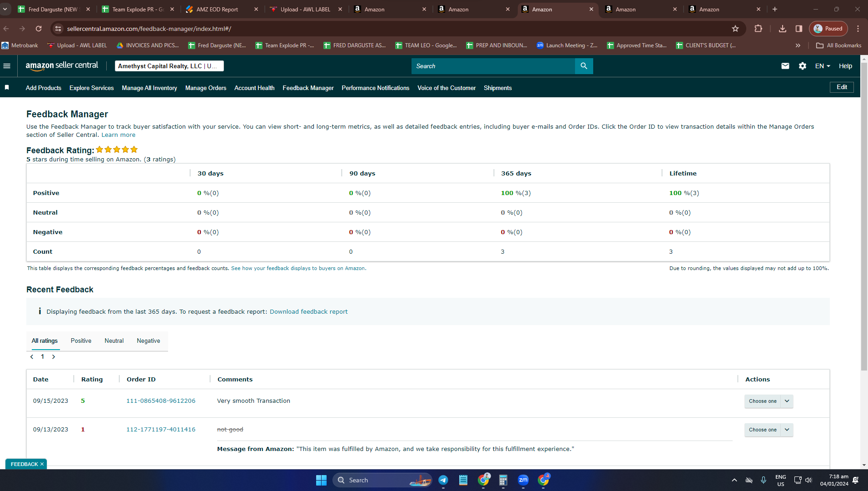Open the Notepad taskbar icon
868x491 pixels.
pyautogui.click(x=463, y=480)
